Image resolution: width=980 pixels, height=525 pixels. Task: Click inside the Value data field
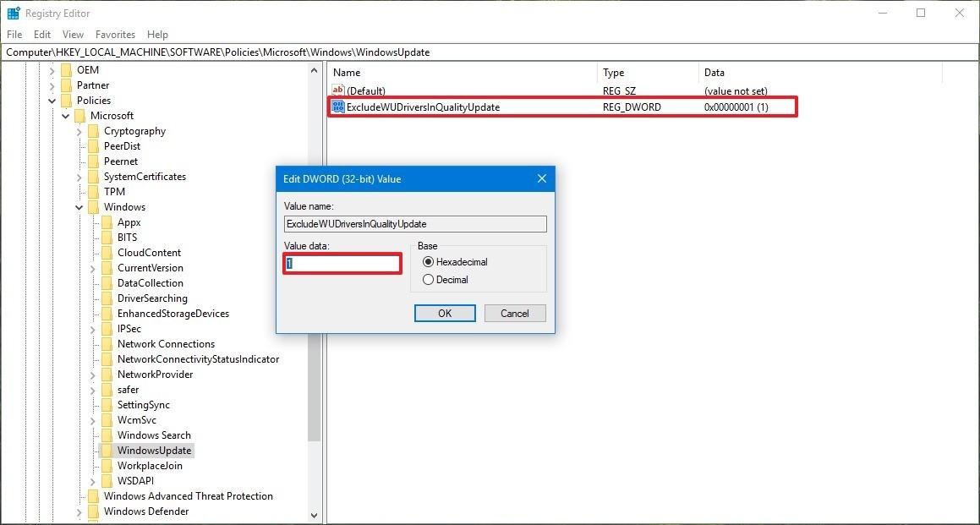pos(342,263)
